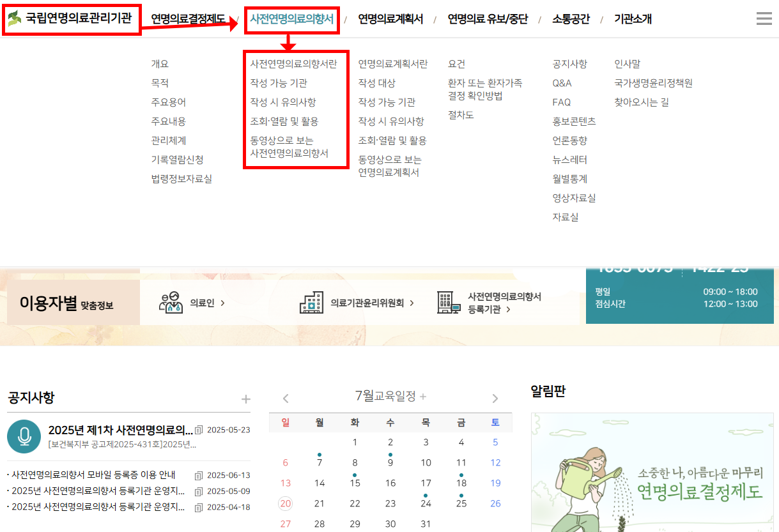The height and width of the screenshot is (532, 779).
Task: Click the 의료기관윤리위원회 building icon
Action: click(311, 303)
